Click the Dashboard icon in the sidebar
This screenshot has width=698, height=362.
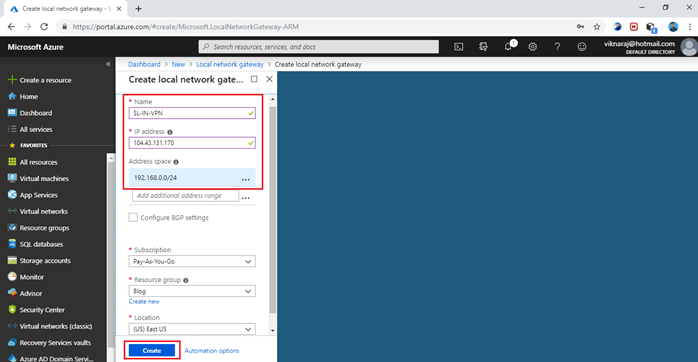12,113
